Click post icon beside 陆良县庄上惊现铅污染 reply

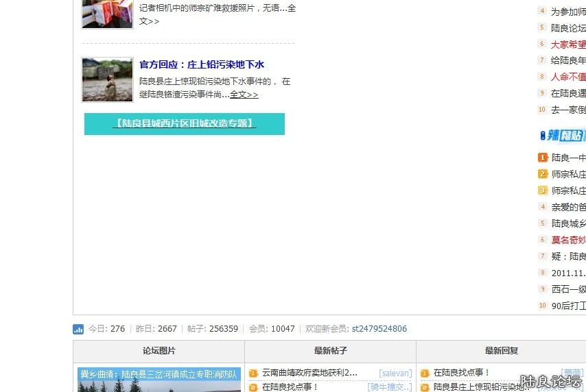tap(425, 387)
